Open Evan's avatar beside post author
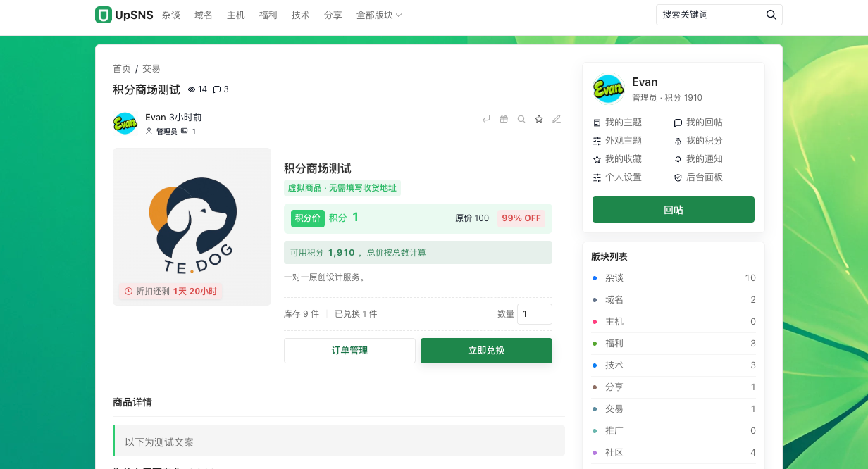The image size is (868, 469). click(x=125, y=123)
